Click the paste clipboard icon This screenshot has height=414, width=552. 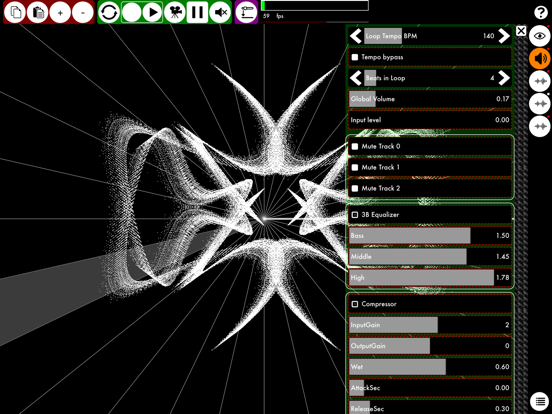point(37,12)
